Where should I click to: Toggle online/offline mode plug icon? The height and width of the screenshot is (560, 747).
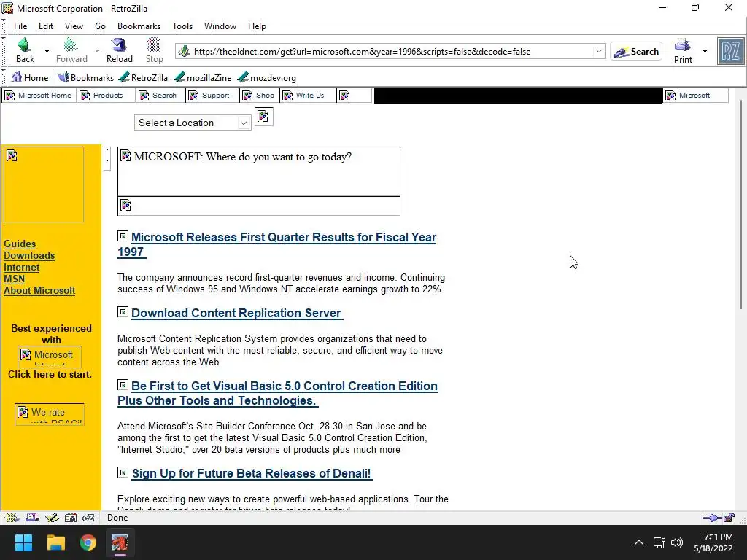pyautogui.click(x=712, y=518)
